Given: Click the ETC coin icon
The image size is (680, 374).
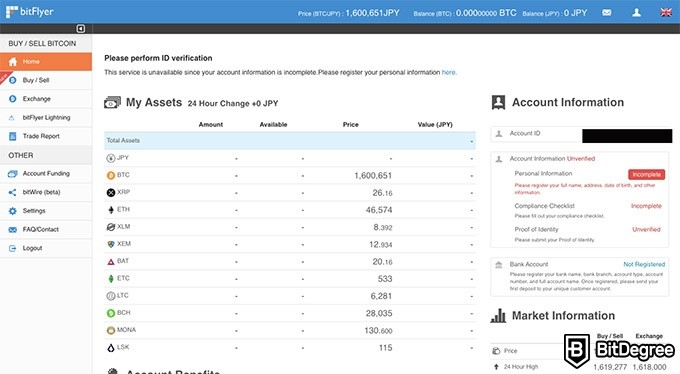Looking at the screenshot, I should click(x=111, y=279).
